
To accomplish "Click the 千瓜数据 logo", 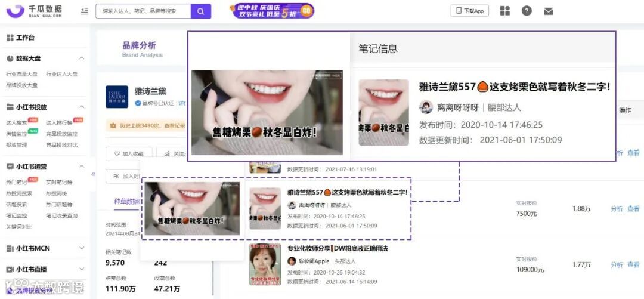I will pos(35,11).
